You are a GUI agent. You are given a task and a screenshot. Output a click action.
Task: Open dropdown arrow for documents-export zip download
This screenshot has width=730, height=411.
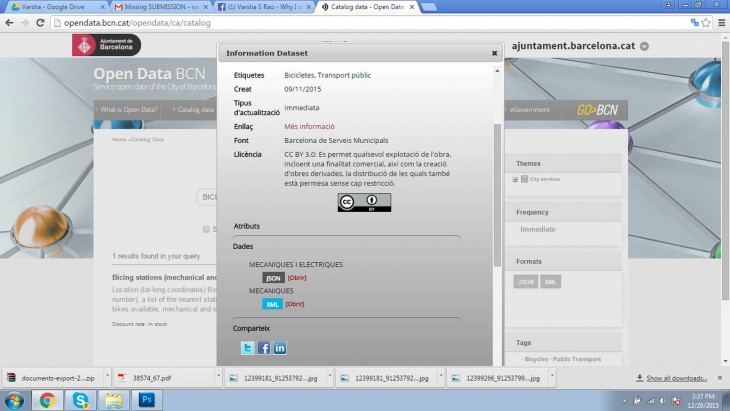coord(99,378)
